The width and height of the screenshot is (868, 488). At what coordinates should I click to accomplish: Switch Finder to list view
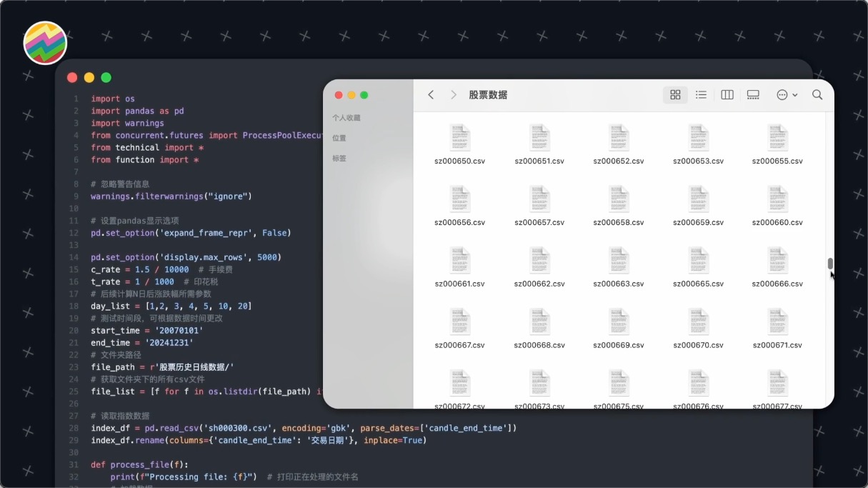[x=701, y=95]
